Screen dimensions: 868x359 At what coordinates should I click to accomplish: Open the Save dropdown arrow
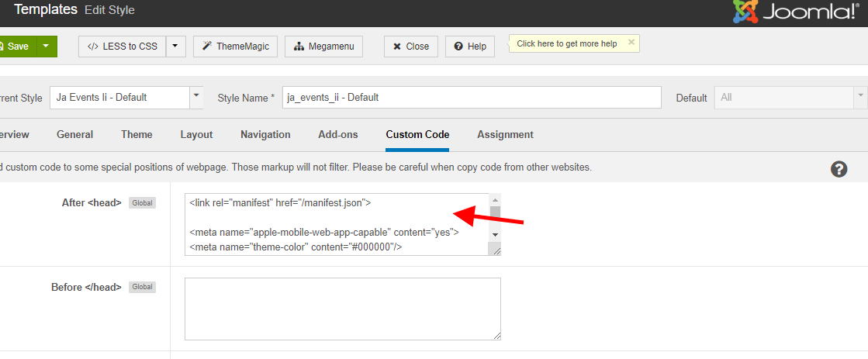coord(46,47)
